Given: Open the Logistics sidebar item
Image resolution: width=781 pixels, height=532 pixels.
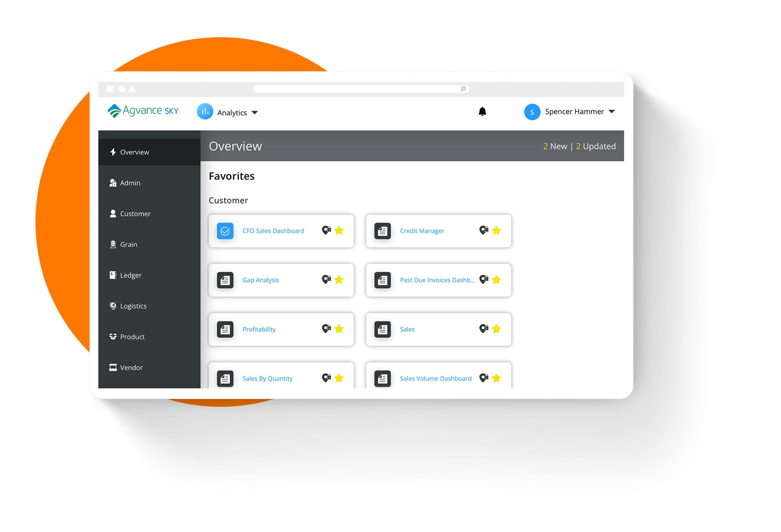Looking at the screenshot, I should [149, 306].
